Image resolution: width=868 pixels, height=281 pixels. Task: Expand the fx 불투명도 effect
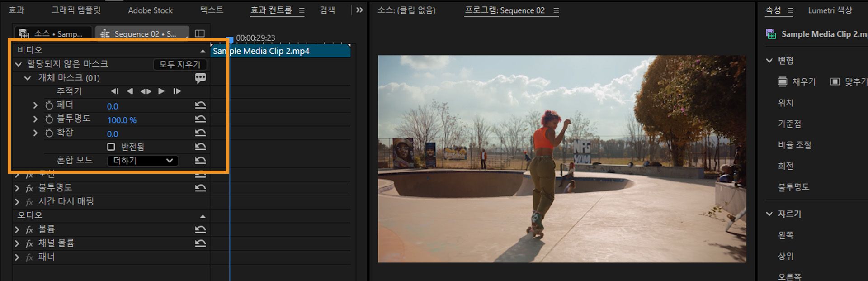click(x=17, y=188)
